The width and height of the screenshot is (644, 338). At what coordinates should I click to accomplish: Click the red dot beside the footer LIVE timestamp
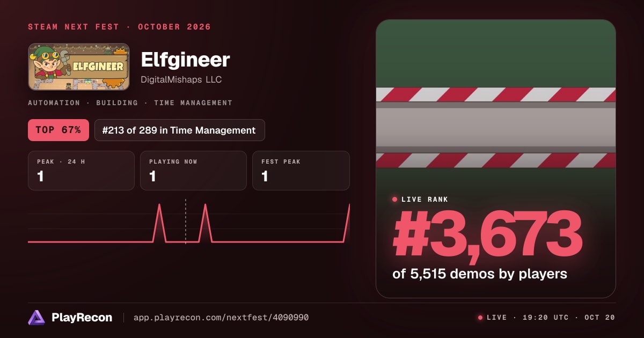[x=480, y=318]
